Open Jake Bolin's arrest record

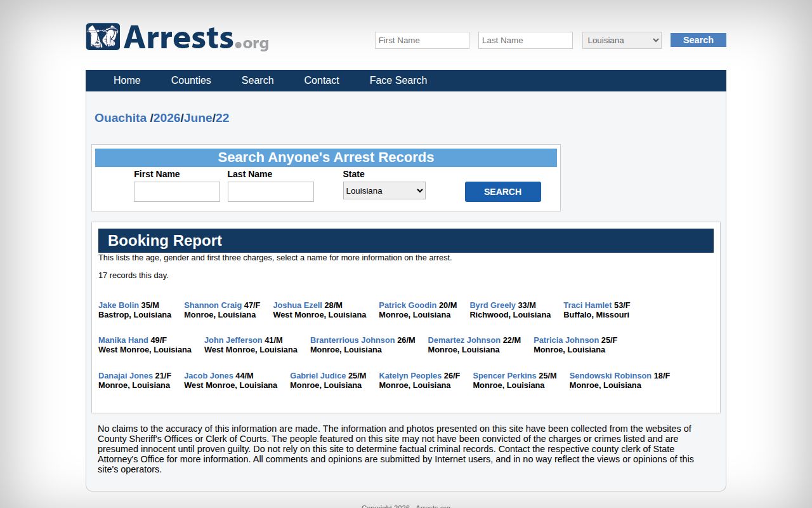pyautogui.click(x=119, y=305)
